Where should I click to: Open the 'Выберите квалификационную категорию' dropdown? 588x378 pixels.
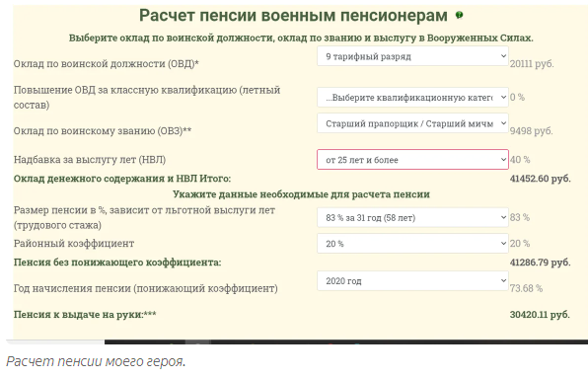[x=412, y=98]
